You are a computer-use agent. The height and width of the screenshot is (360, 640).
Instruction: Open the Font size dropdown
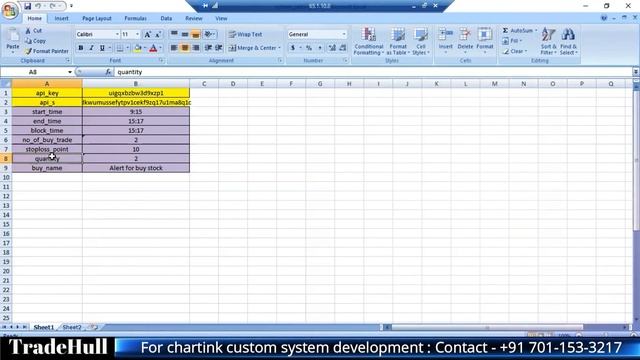(138, 34)
